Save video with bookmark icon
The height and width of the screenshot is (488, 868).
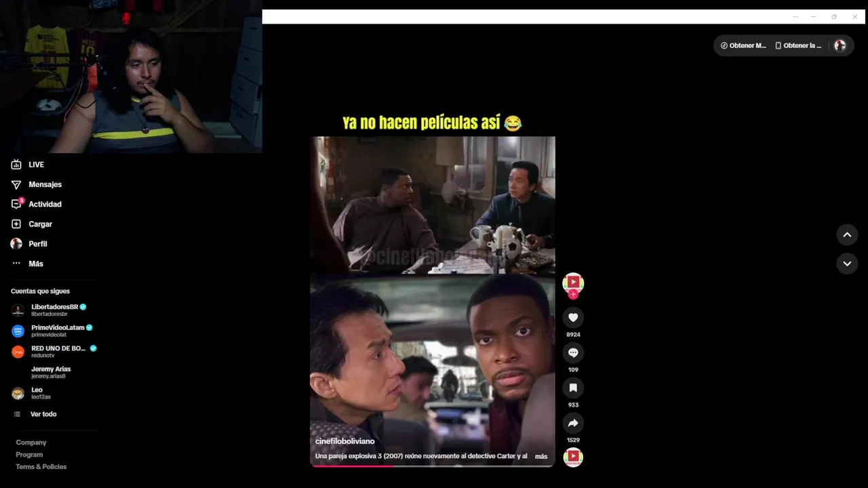573,388
